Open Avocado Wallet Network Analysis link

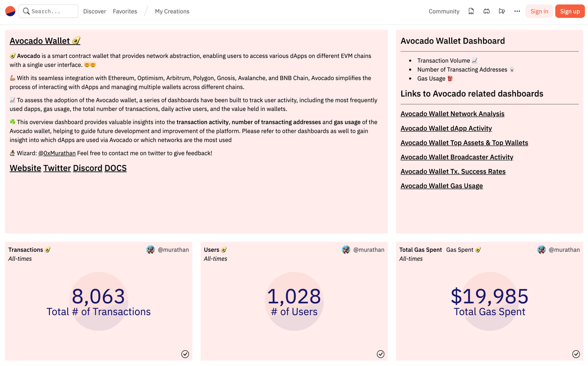tap(452, 114)
